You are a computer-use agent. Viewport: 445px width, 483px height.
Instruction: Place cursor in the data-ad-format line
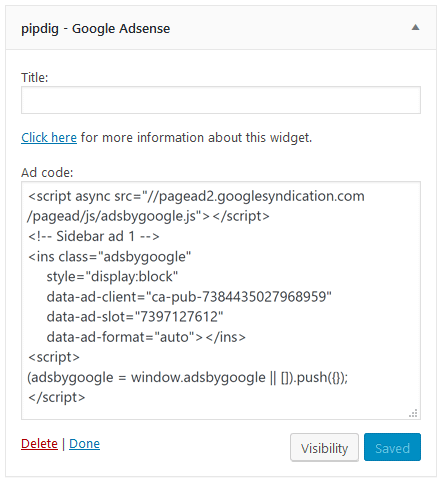pyautogui.click(x=146, y=337)
